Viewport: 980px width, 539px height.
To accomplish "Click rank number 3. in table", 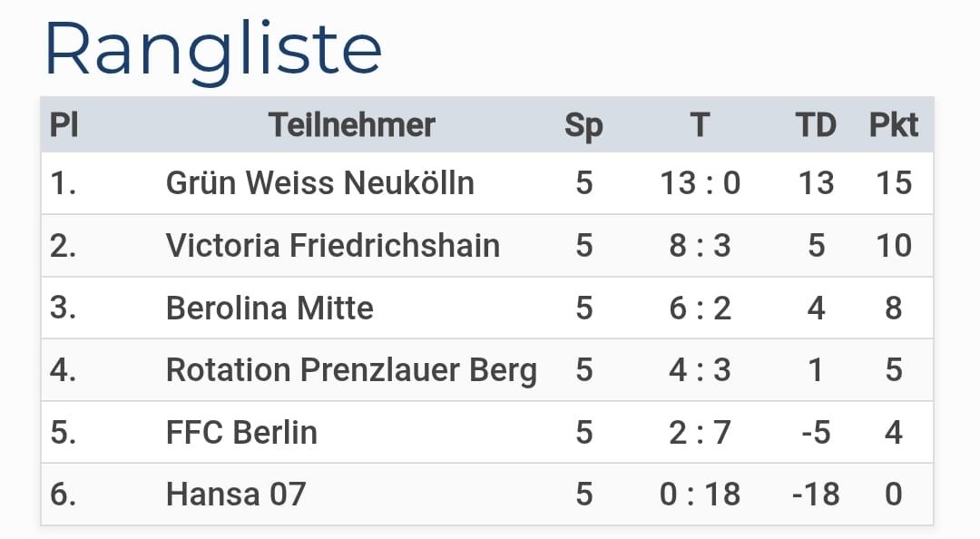I will click(x=64, y=308).
